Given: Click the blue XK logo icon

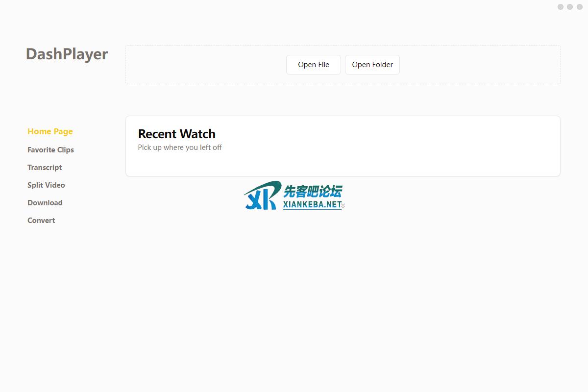Looking at the screenshot, I should click(x=261, y=196).
